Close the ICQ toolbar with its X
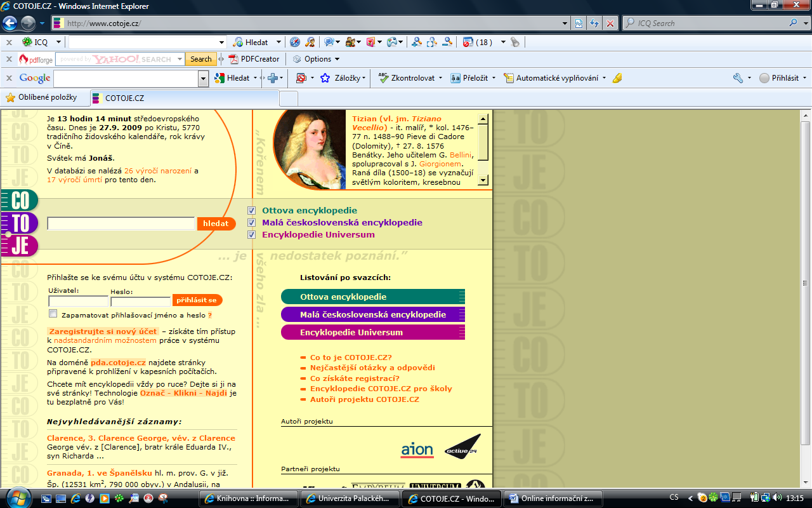The width and height of the screenshot is (812, 508). [9, 42]
